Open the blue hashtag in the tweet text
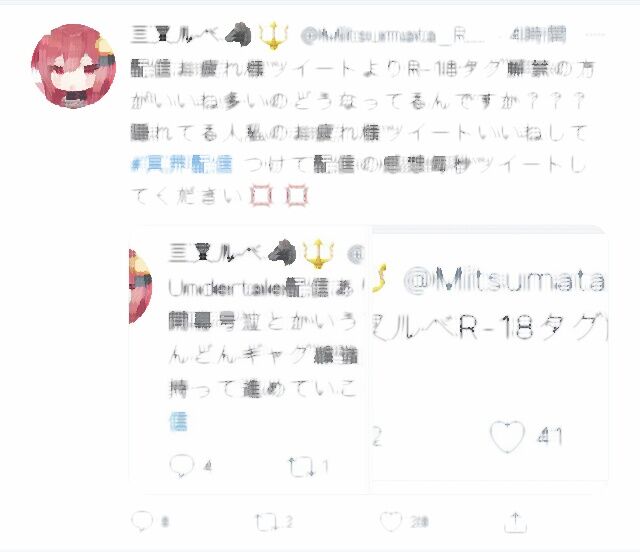Screen dimensions: 640x552 click(182, 165)
